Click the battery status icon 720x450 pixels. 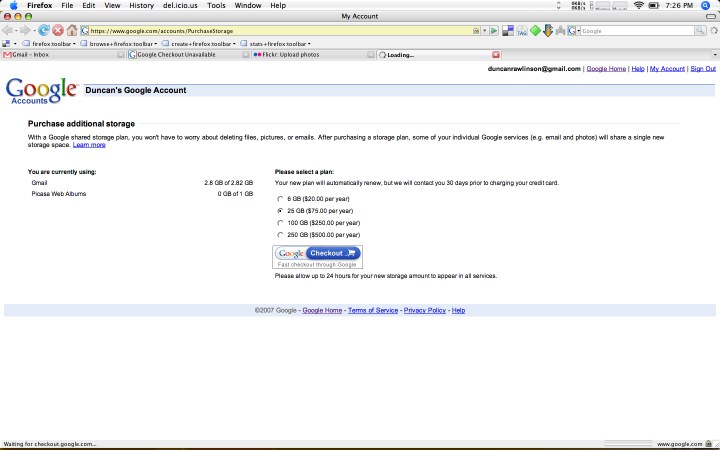coord(654,6)
